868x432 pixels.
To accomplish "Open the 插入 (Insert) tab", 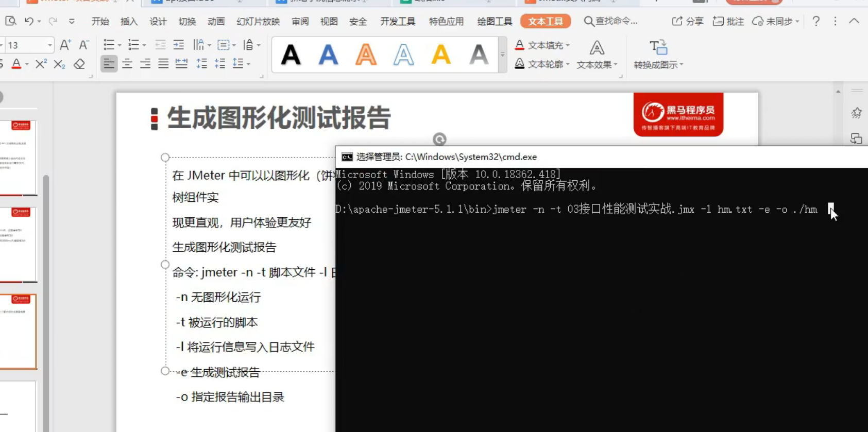I will click(x=129, y=21).
